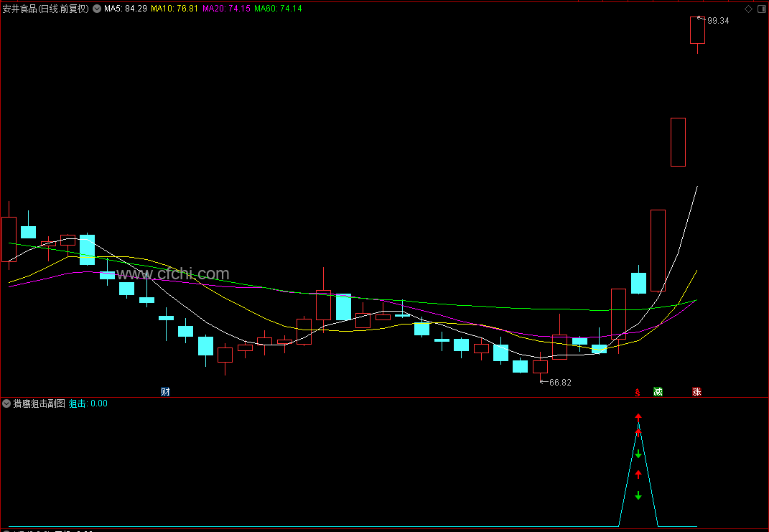Click the 66.82 low price label
This screenshot has width=769, height=532.
click(x=560, y=383)
